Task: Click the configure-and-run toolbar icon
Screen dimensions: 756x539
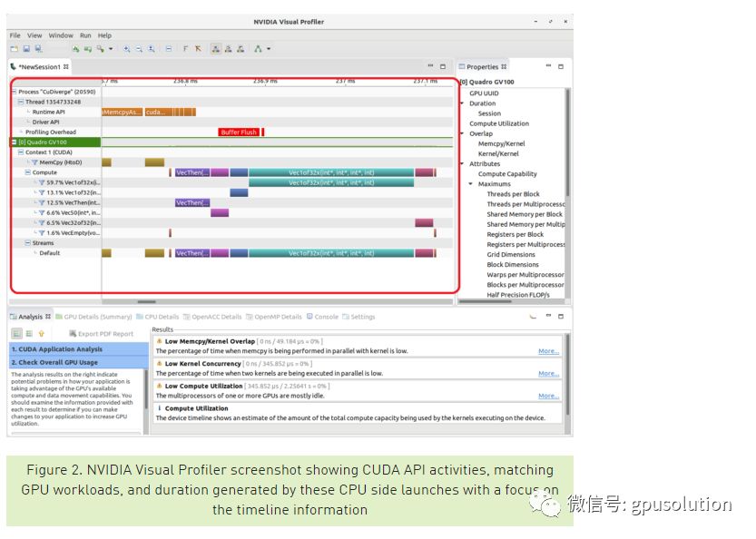Action: tap(100, 49)
